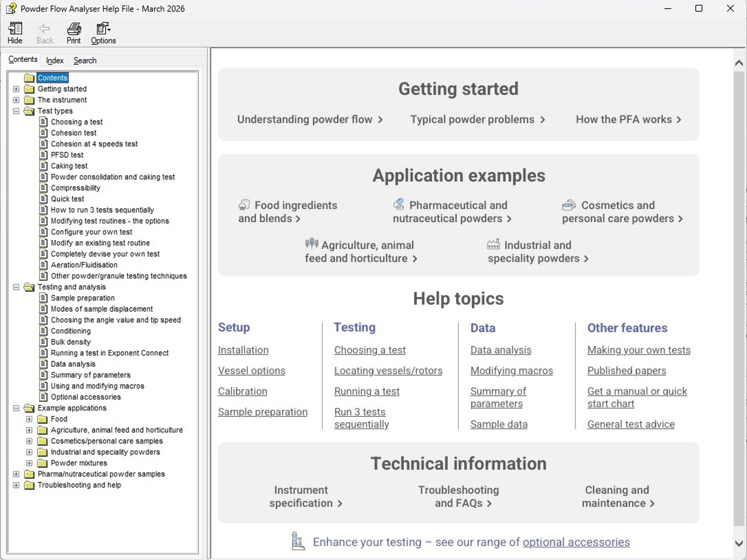
Task: Follow the Published papers link
Action: pos(627,371)
